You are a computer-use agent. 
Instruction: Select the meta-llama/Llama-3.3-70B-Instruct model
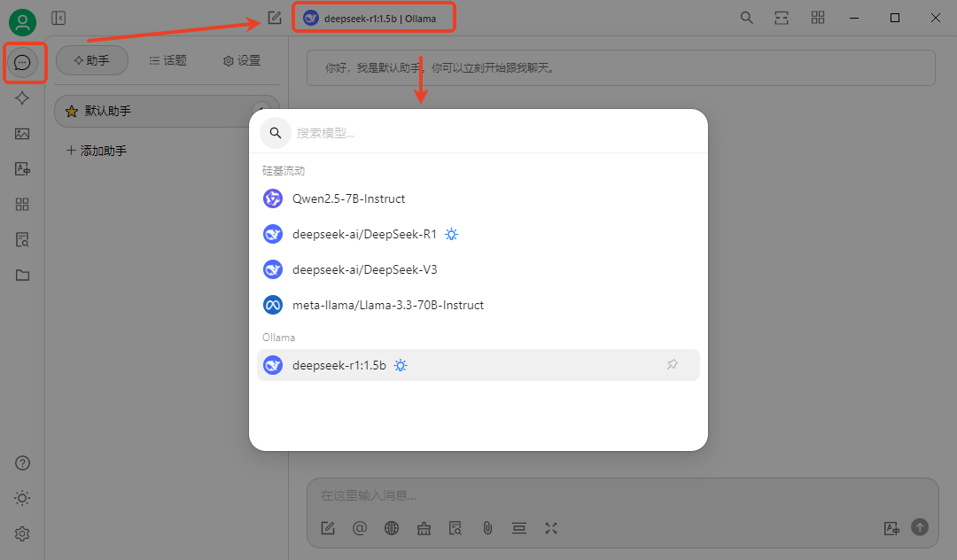[x=478, y=305]
